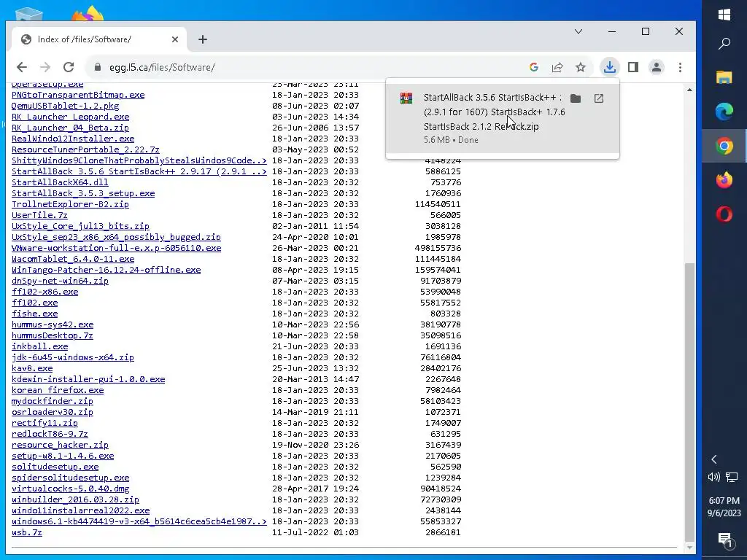Open a new browser tab
The width and height of the screenshot is (747, 560).
[x=203, y=39]
